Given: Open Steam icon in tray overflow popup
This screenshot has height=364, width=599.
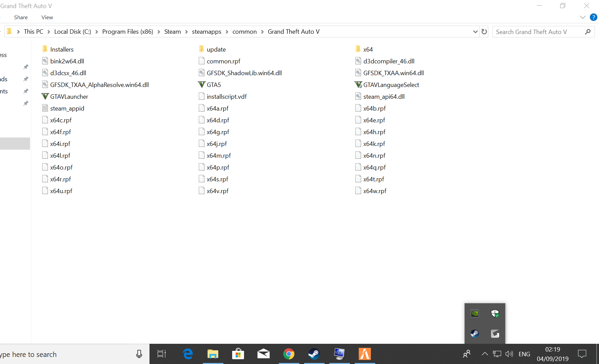Looking at the screenshot, I should (474, 334).
